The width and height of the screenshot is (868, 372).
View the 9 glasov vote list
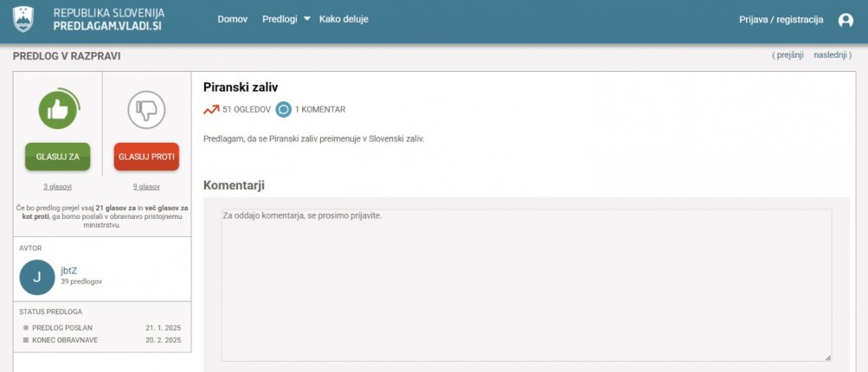[x=146, y=187]
